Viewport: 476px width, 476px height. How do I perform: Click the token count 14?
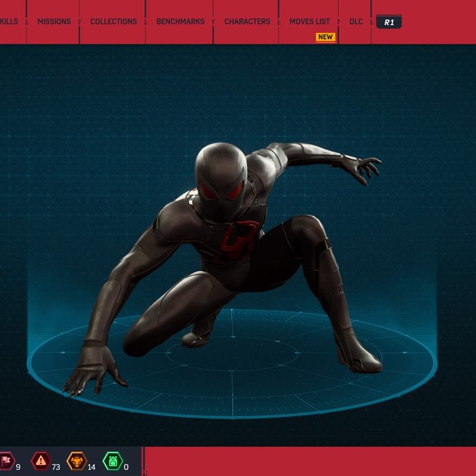point(91,467)
